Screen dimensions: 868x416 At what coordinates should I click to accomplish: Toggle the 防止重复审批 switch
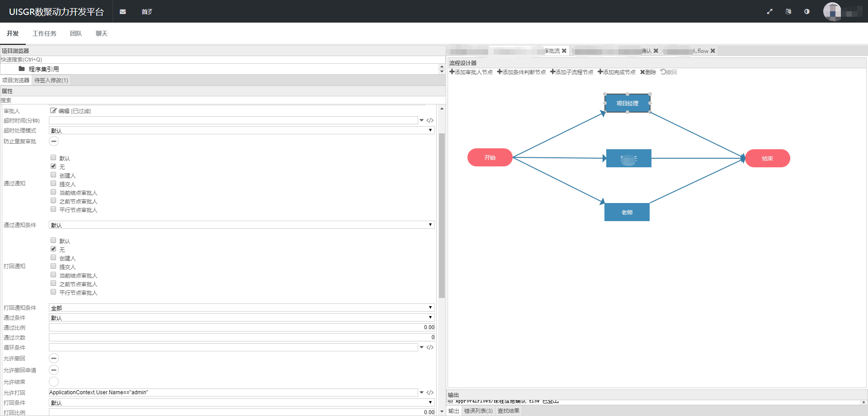[x=54, y=142]
